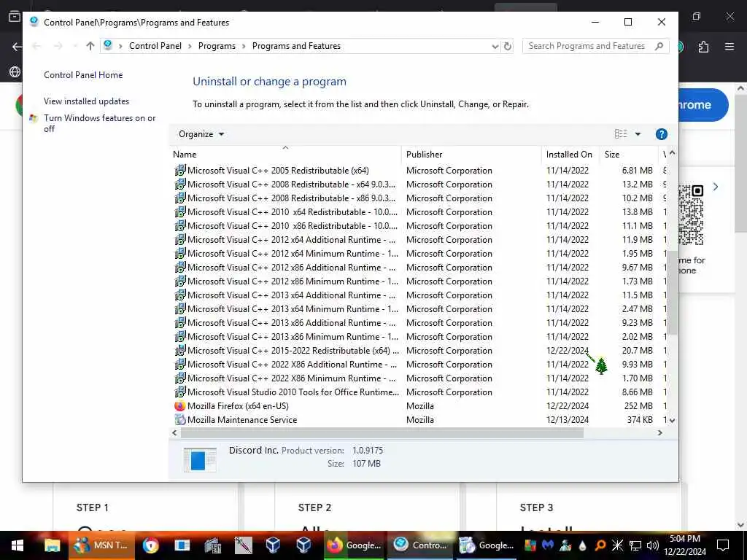Screen dimensions: 747x560
Task: Click vertical scrollbar up arrow in program list
Action: [x=672, y=153]
